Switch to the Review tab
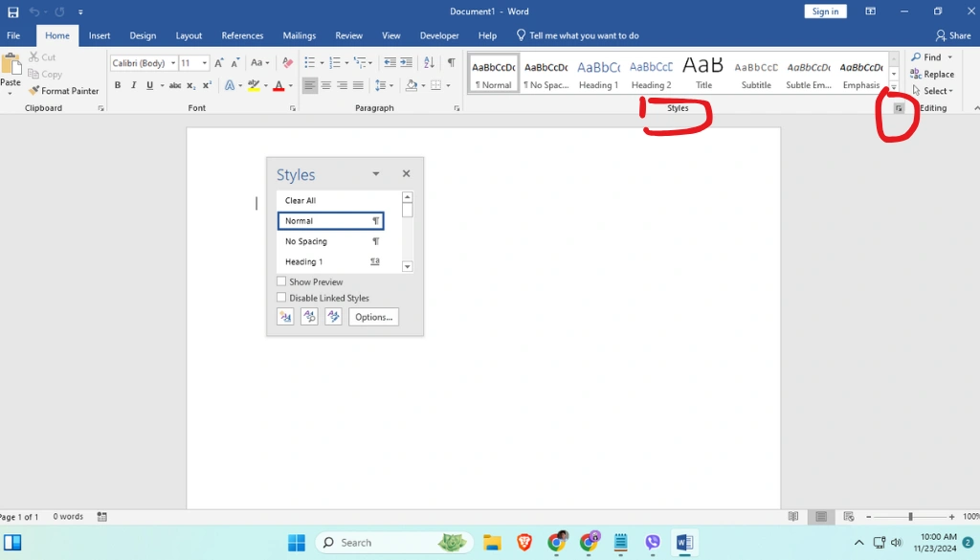 (348, 35)
